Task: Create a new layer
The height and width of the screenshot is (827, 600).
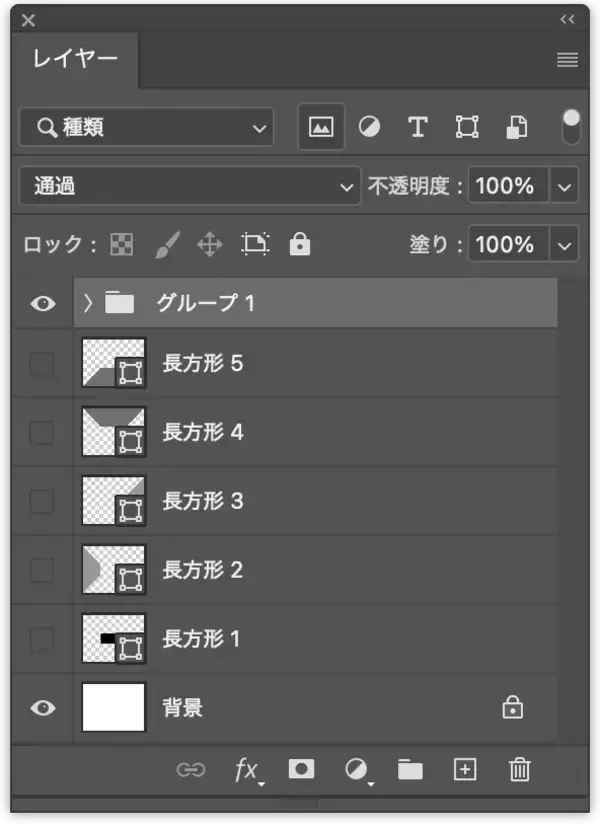Action: (x=464, y=770)
